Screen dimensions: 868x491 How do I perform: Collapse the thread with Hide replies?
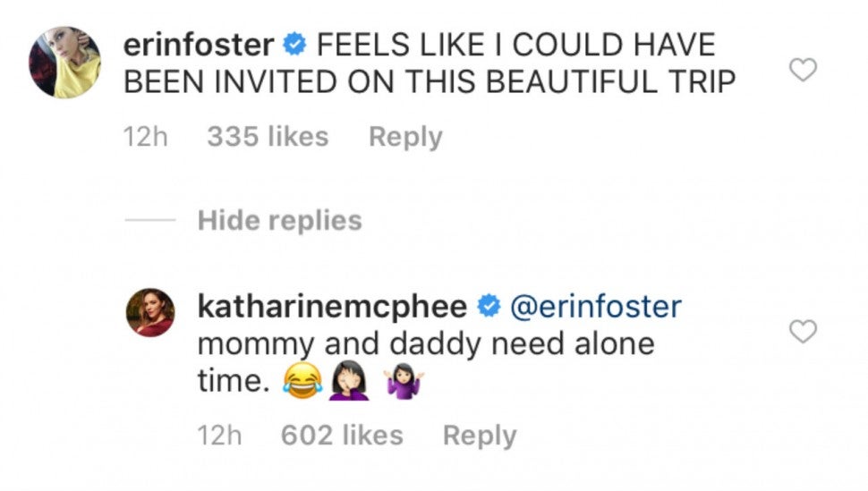[279, 220]
